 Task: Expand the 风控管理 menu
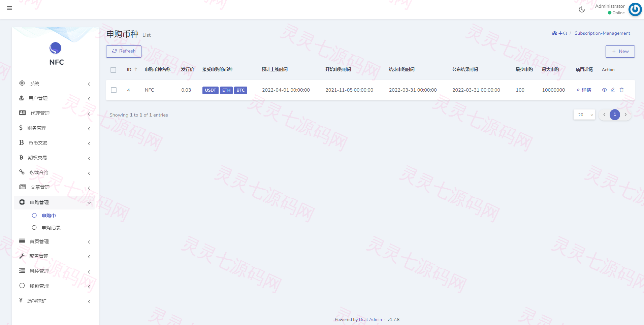pos(55,271)
